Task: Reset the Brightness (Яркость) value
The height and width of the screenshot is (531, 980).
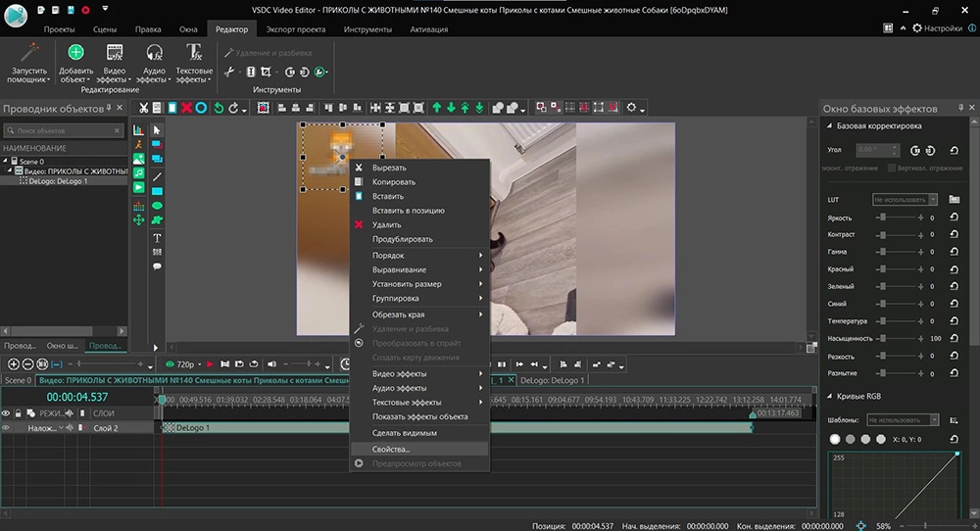Action: pyautogui.click(x=954, y=217)
